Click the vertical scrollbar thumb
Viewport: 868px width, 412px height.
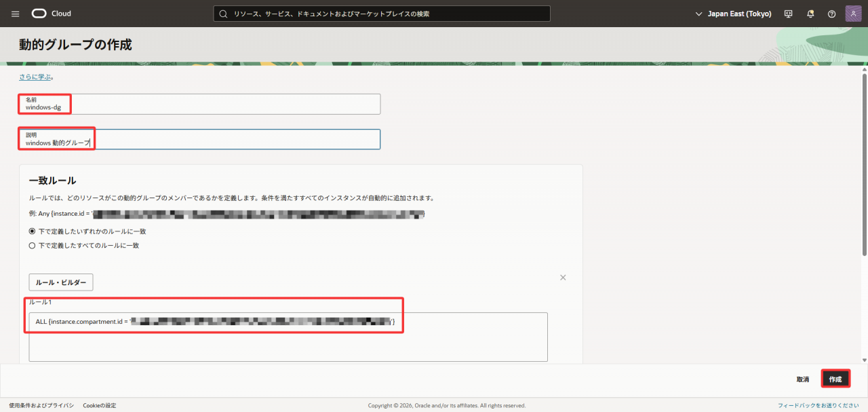(x=864, y=165)
